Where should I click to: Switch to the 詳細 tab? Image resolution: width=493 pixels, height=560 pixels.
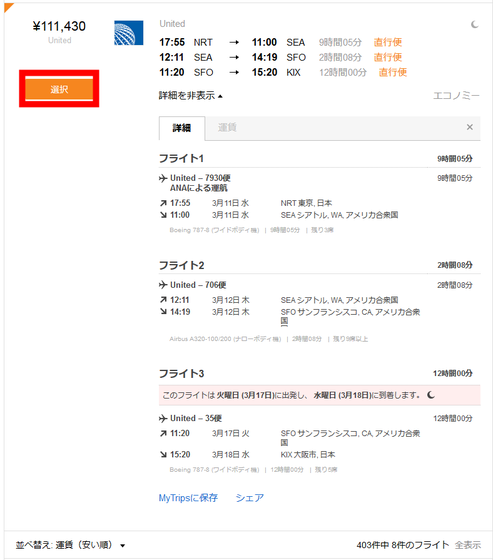182,128
